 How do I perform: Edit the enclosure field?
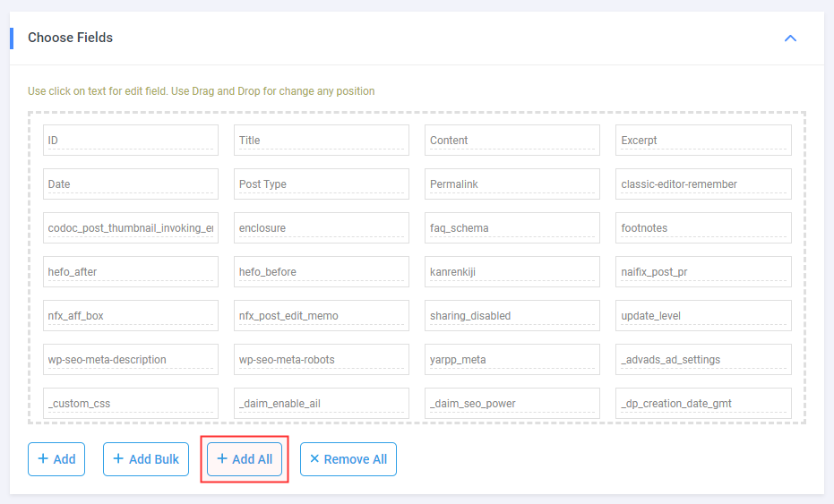click(322, 228)
